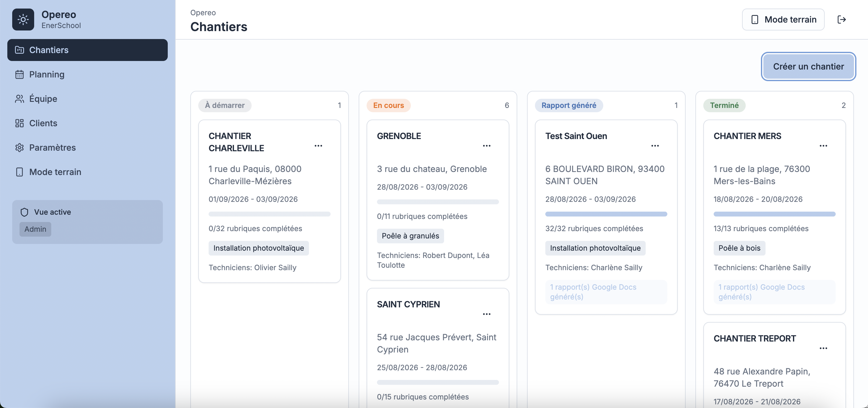Open options menu for CHANTIER CHARLEVILLE
Image resolution: width=868 pixels, height=408 pixels.
(x=318, y=146)
